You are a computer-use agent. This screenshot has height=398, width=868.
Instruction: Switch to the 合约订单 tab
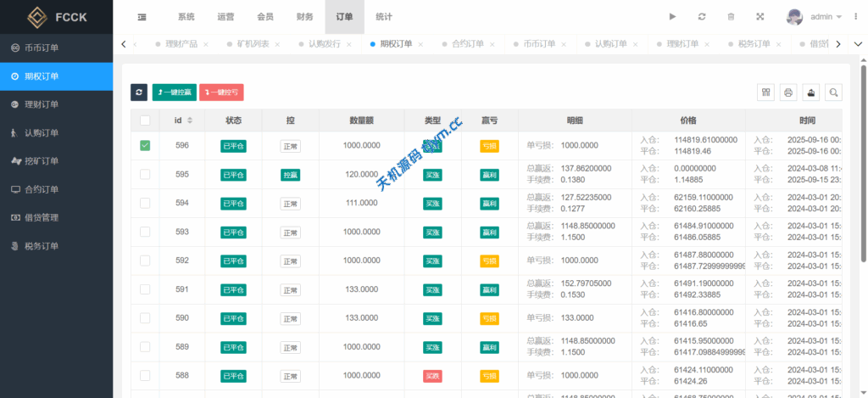468,44
